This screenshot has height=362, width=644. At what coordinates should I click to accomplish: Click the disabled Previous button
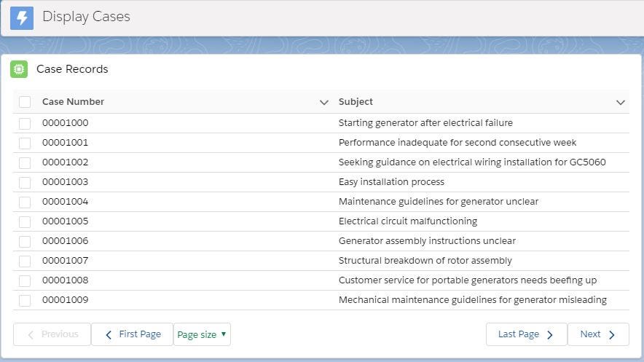point(52,334)
